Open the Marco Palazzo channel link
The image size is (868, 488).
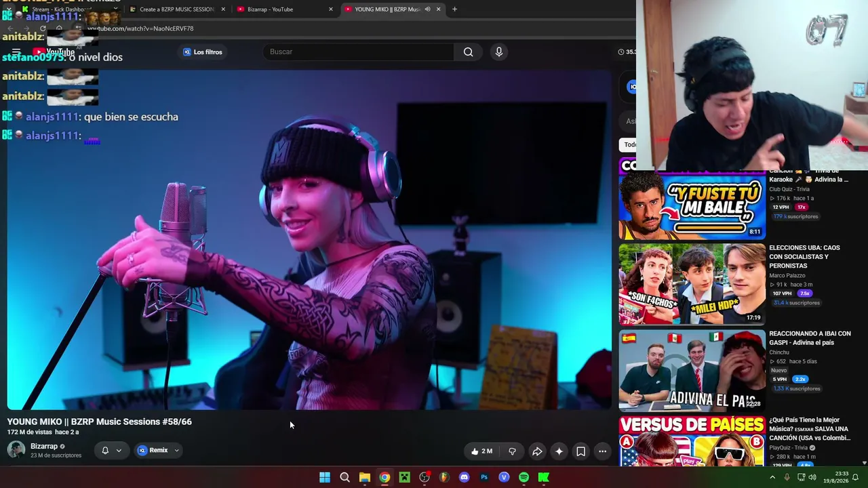tap(787, 276)
